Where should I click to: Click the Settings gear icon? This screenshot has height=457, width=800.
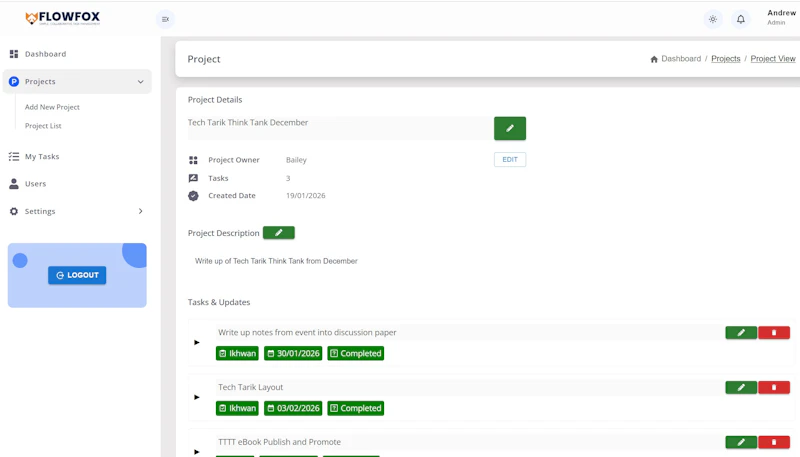pos(14,211)
